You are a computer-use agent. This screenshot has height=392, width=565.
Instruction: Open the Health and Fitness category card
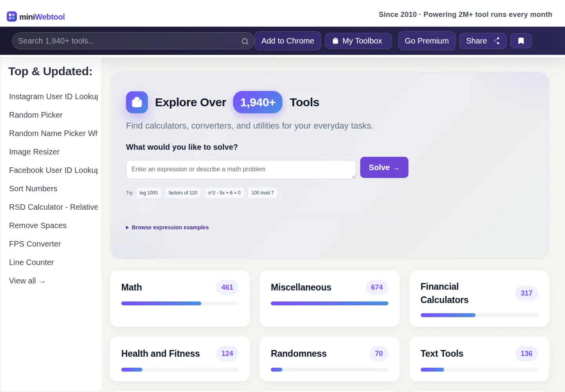pos(180,359)
